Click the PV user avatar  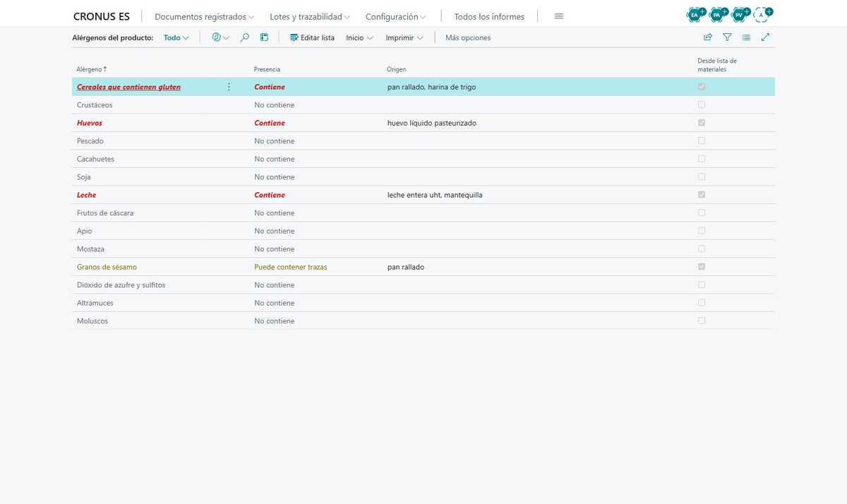739,15
